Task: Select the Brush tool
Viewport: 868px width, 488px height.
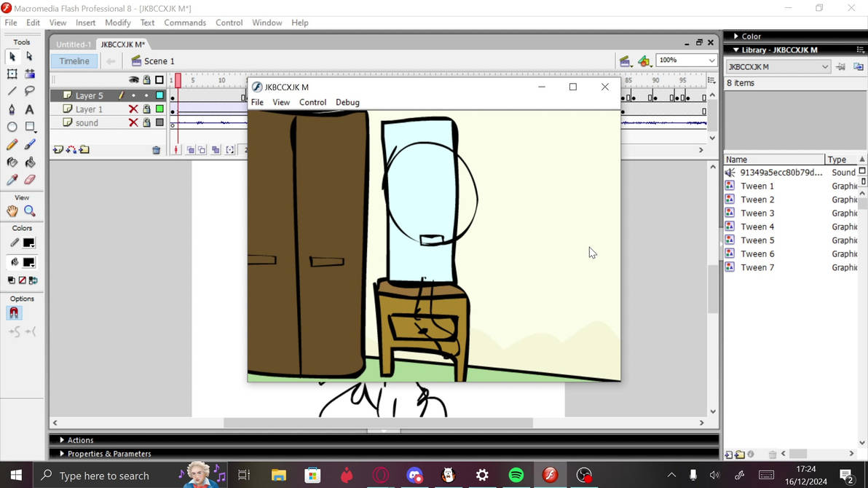Action: 29,144
